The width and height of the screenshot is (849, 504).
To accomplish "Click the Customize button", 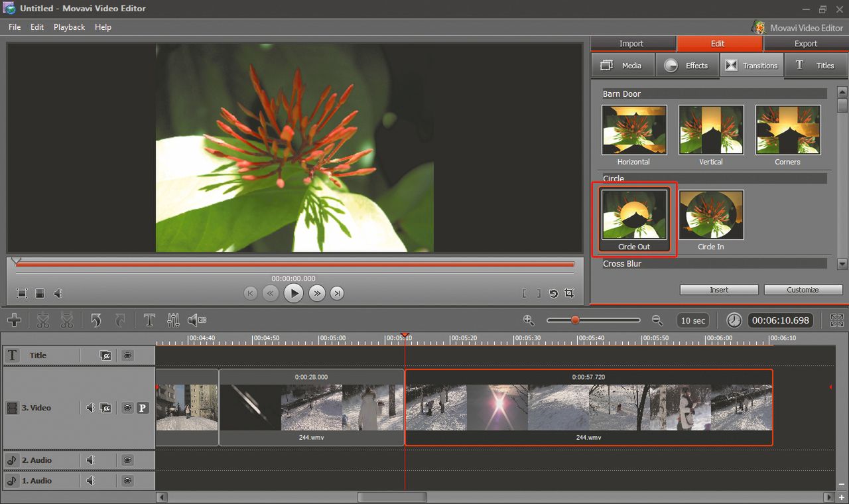I will pos(803,290).
